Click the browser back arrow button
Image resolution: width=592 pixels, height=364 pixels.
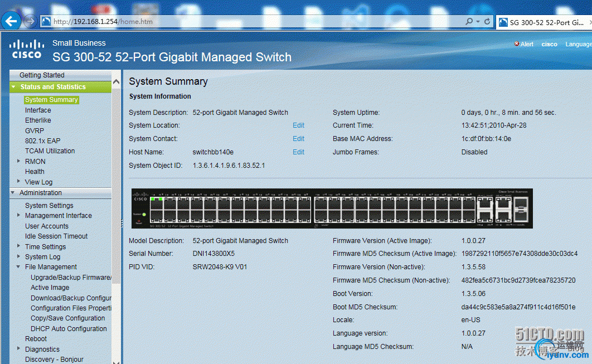(x=11, y=21)
